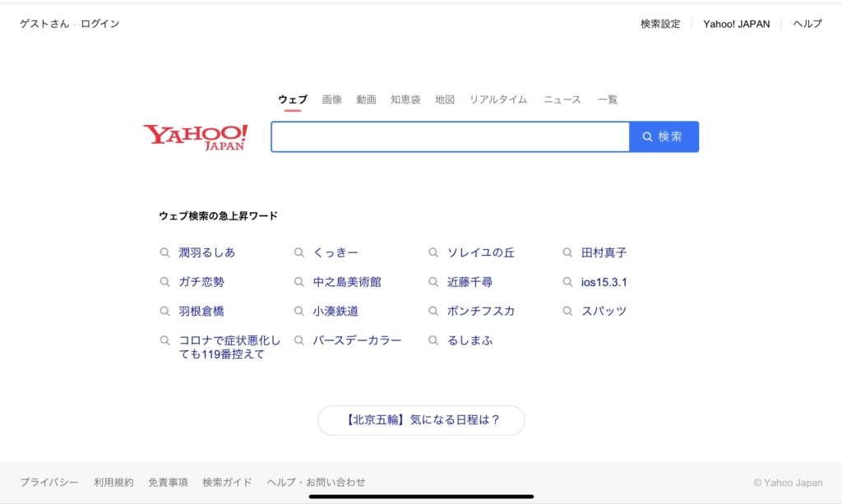Click magnifier icon beside 小湊鉄道
Image resolution: width=842 pixels, height=504 pixels.
click(x=299, y=311)
